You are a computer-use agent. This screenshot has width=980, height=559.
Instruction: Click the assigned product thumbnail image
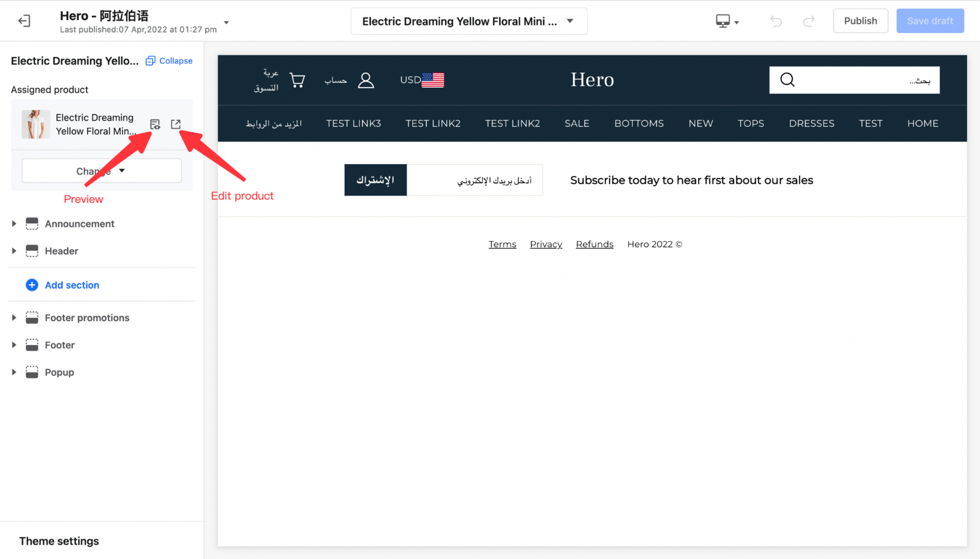tap(36, 124)
